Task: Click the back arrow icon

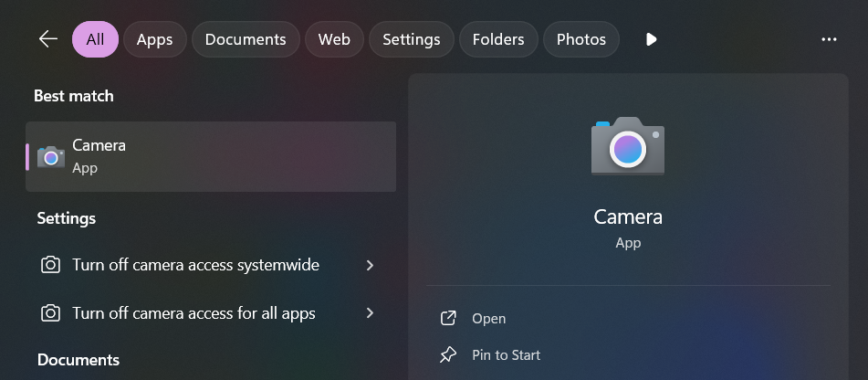Action: tap(48, 38)
